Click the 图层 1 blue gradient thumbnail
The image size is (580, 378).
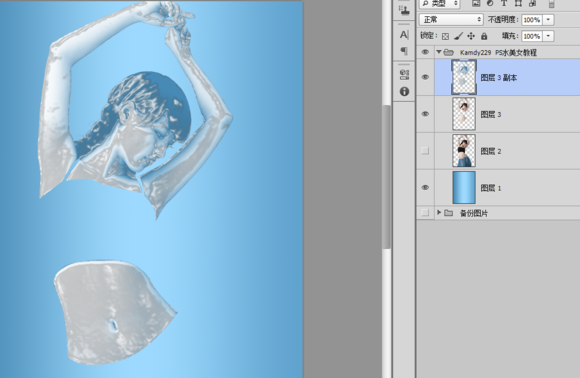click(x=464, y=188)
